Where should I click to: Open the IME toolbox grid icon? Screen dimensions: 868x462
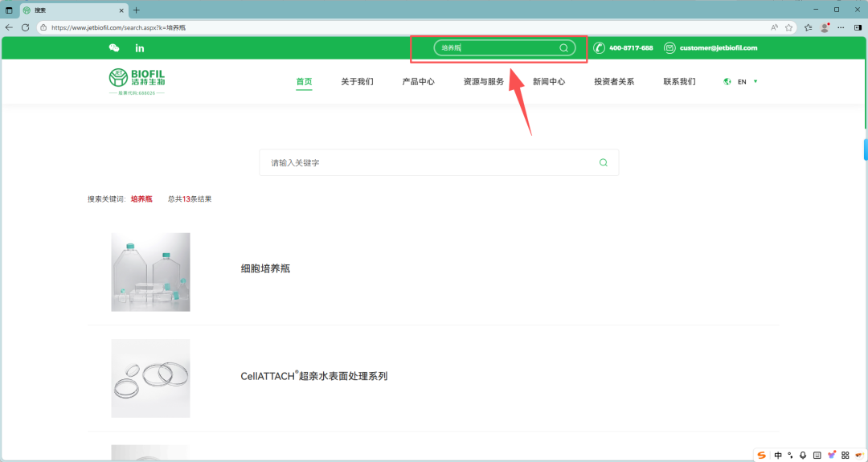click(x=845, y=455)
